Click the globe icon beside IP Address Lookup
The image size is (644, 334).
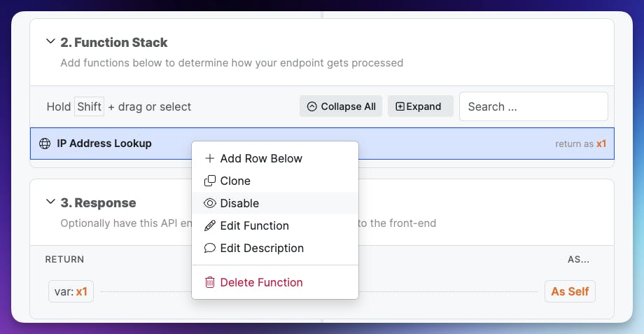point(45,144)
